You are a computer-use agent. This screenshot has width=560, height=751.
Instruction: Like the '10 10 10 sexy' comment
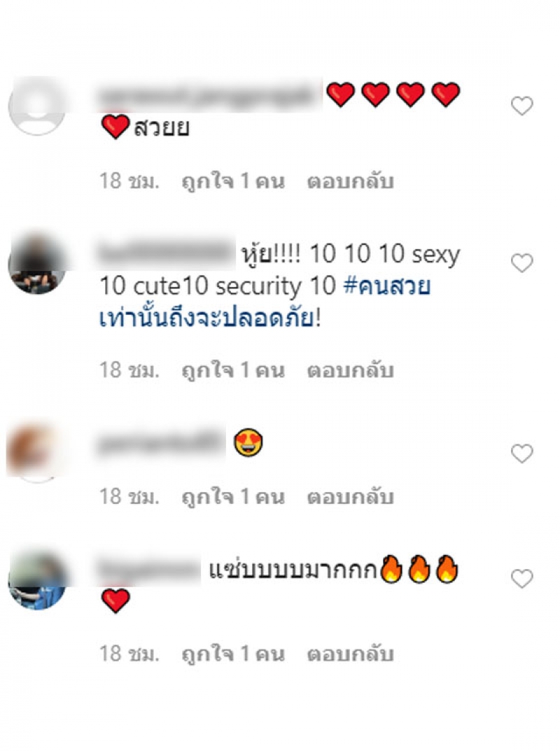coord(521,263)
